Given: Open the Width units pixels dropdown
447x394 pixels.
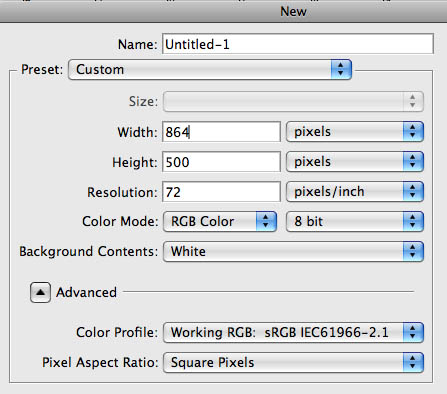Looking at the screenshot, I should coord(355,132).
